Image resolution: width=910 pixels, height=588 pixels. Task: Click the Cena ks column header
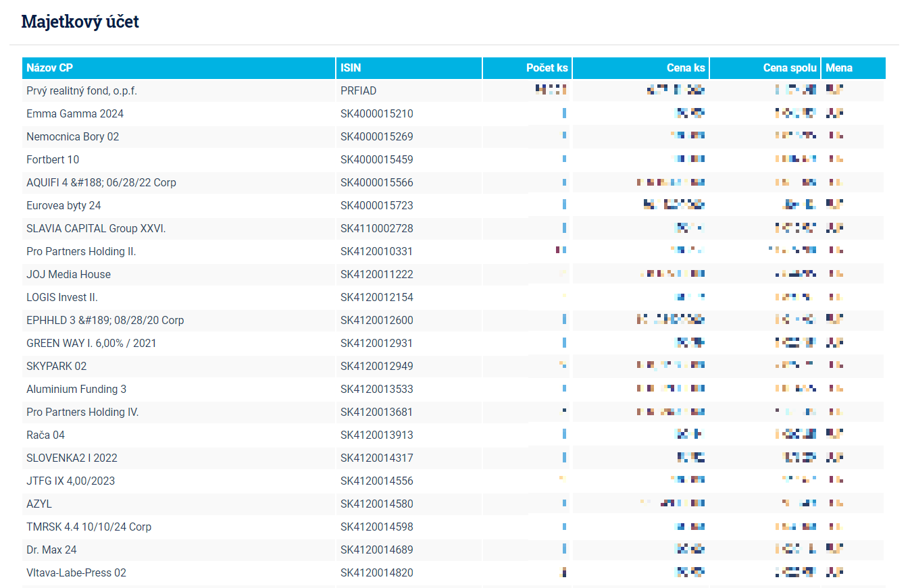(641, 68)
